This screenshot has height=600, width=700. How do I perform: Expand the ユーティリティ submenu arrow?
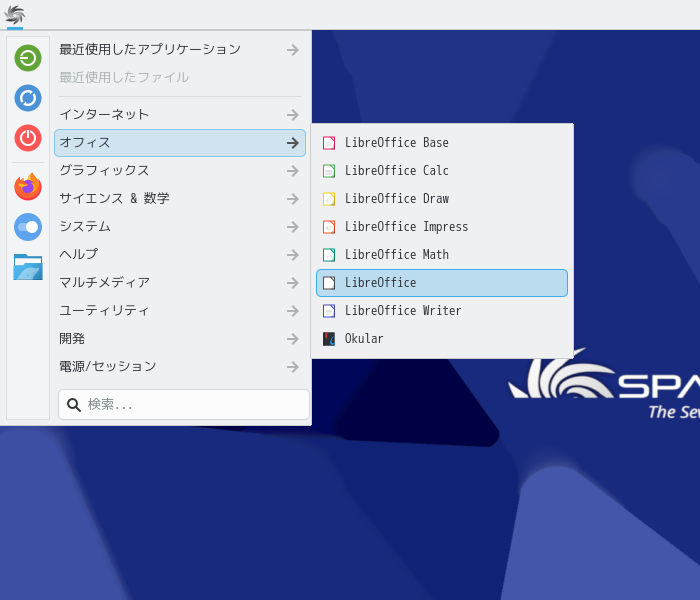[x=293, y=311]
